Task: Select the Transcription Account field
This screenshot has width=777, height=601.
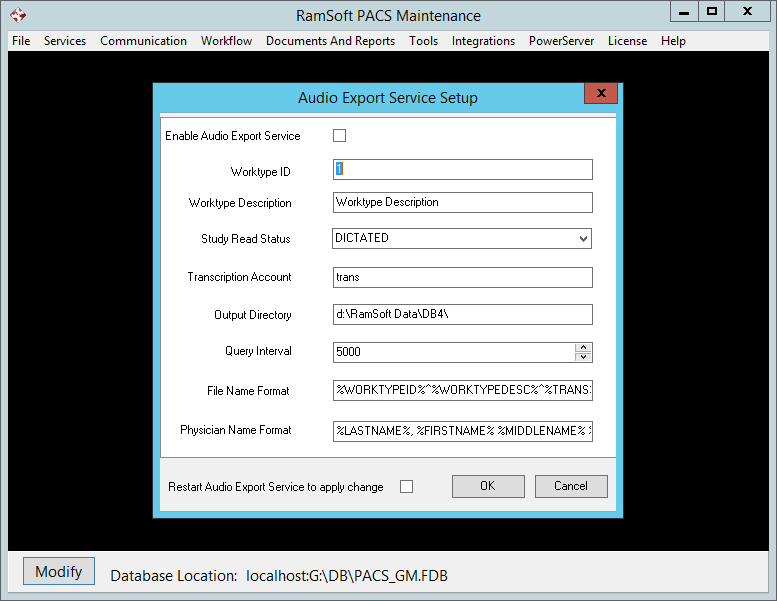Action: coord(462,277)
